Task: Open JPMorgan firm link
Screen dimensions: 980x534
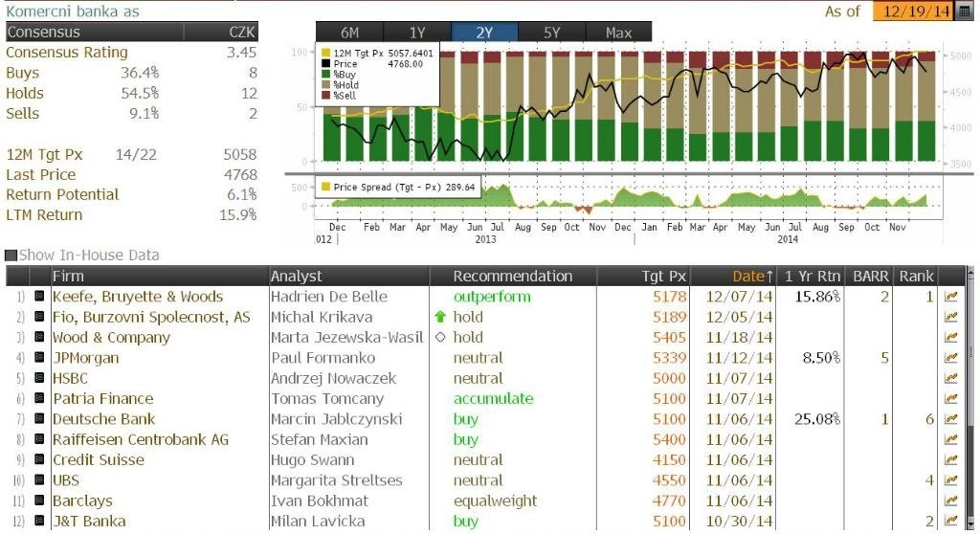Action: (85, 358)
